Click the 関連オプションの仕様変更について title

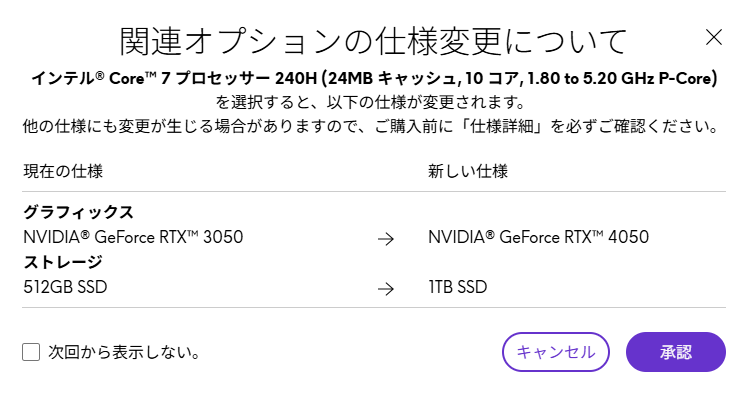tap(373, 42)
